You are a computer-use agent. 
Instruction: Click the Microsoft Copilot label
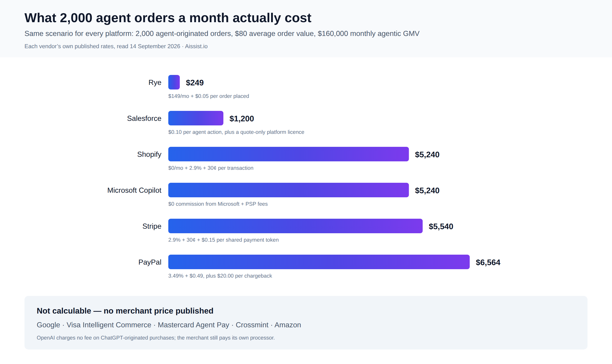pos(134,190)
